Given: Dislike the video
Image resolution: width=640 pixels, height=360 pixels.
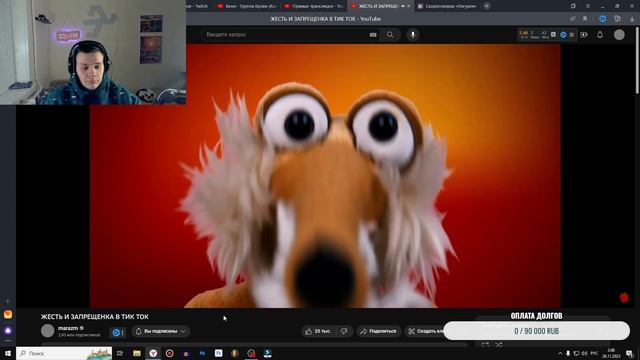Looking at the screenshot, I should 344,331.
